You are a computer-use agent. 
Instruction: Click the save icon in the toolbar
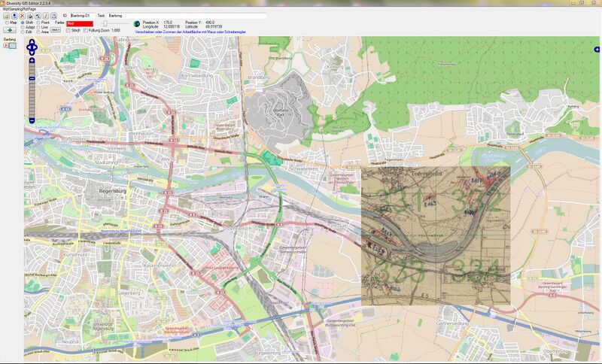pos(53,16)
